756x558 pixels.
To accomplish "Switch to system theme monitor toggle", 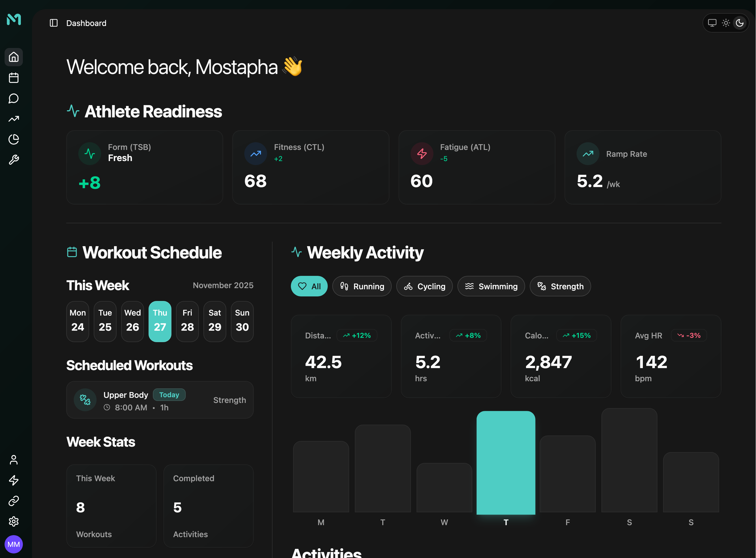I will [x=712, y=23].
